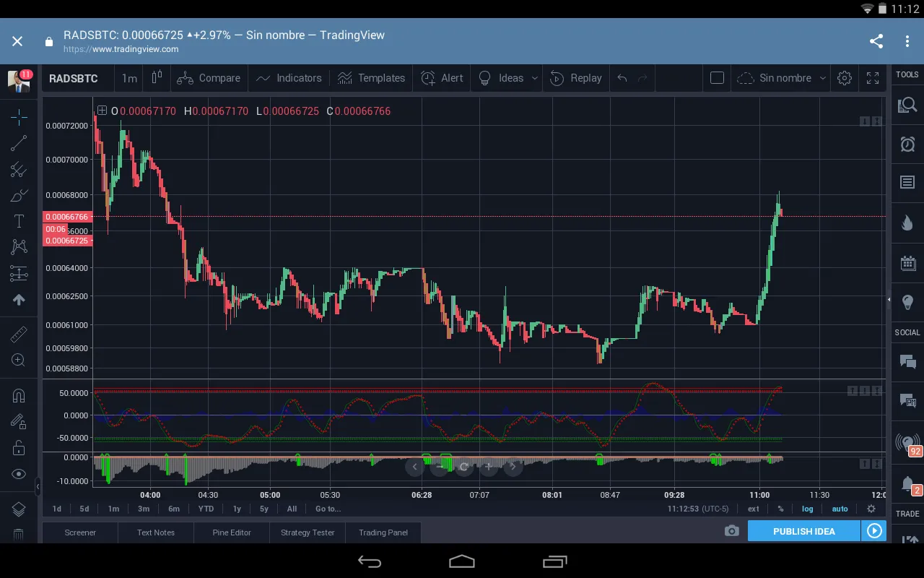Reset chart view with center button
The height and width of the screenshot is (578, 924).
click(x=464, y=467)
